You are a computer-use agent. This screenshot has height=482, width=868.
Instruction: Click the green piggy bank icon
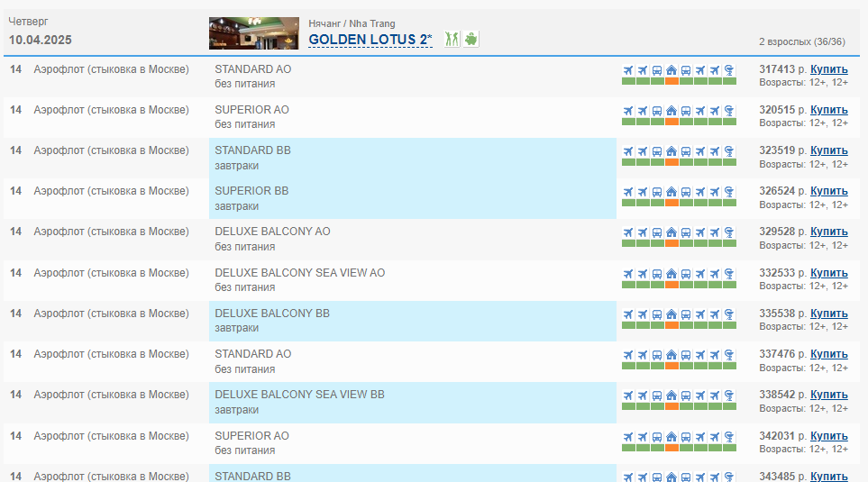point(471,40)
